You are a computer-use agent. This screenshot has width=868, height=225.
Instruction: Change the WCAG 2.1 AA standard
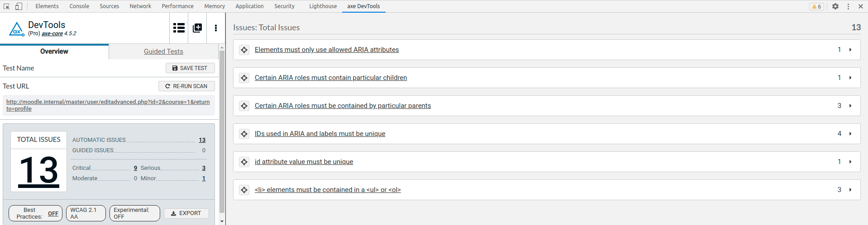tap(86, 213)
